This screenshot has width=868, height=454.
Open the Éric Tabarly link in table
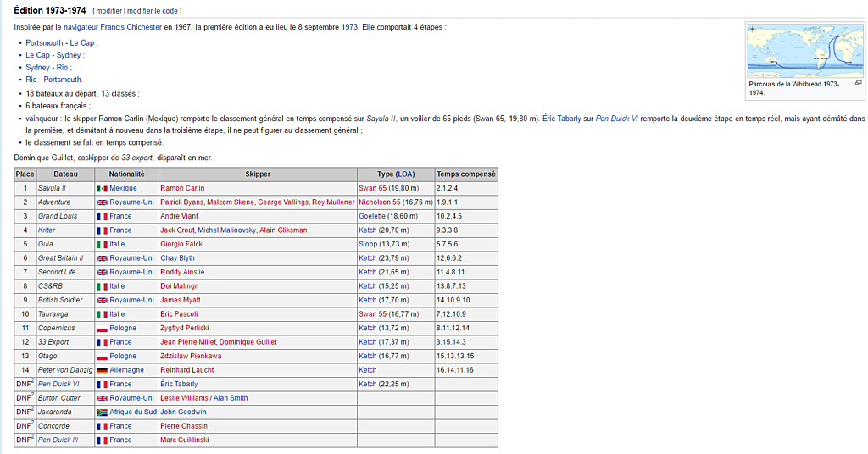click(179, 385)
